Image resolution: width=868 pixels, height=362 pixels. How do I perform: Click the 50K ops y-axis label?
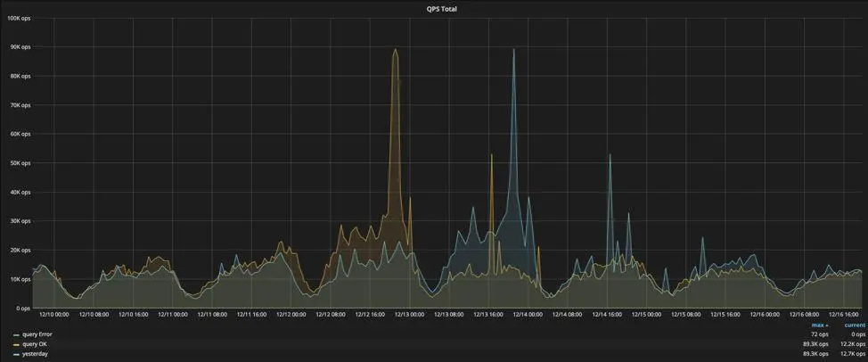coord(20,163)
